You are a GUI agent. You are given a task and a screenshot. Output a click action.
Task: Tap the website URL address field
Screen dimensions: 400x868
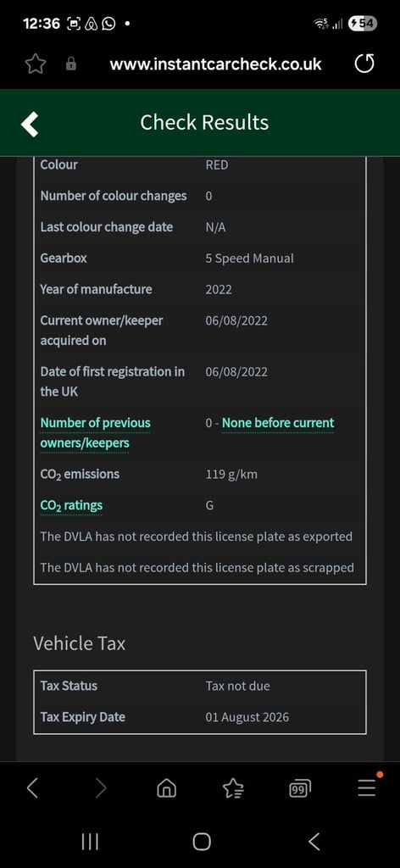coord(215,64)
